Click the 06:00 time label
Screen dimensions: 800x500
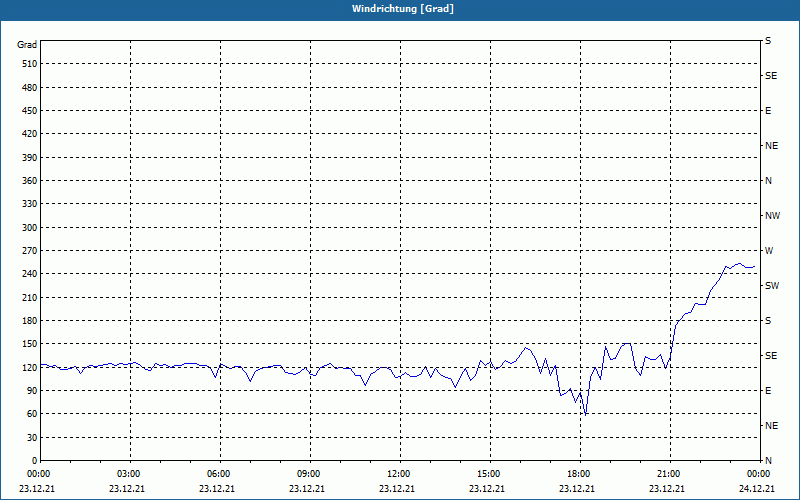coord(220,474)
